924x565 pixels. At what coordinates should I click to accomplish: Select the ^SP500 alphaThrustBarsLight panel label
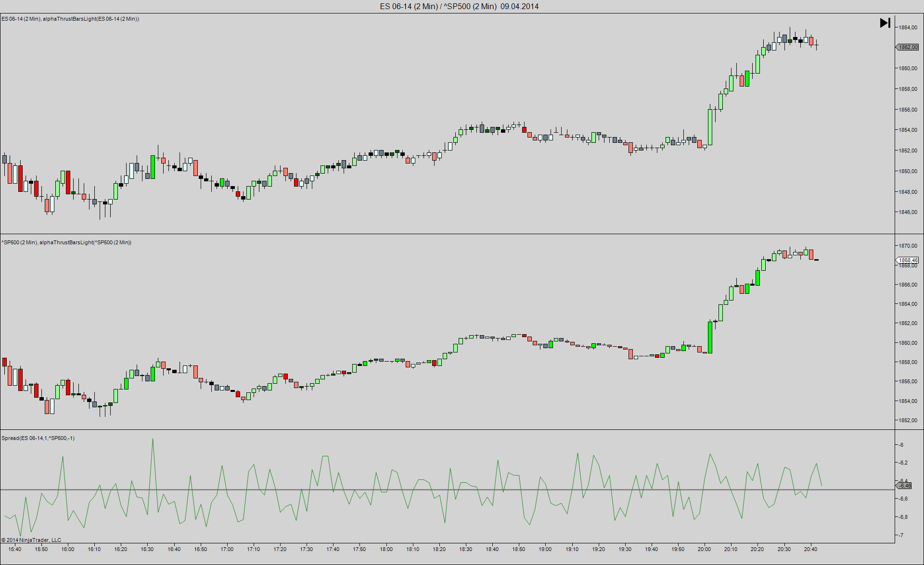tap(66, 242)
